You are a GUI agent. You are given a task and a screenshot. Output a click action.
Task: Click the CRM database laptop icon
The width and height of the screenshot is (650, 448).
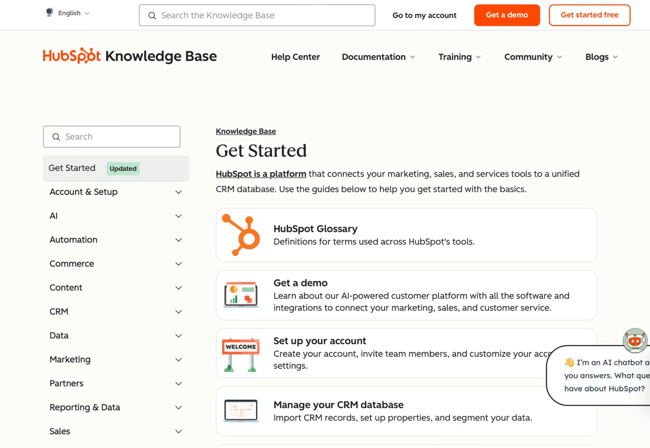[241, 411]
